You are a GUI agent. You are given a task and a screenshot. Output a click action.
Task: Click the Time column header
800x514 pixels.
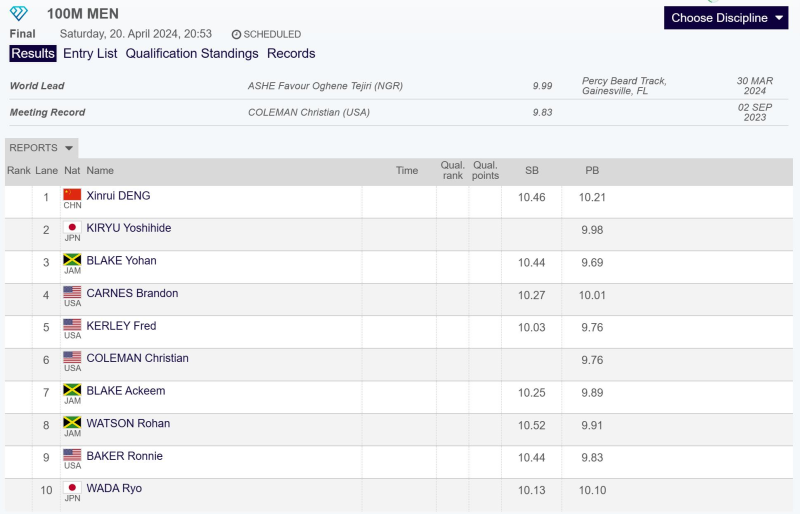(x=407, y=171)
